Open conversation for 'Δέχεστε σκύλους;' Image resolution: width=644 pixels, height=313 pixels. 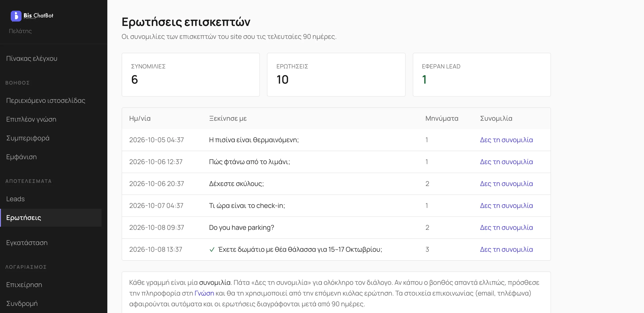[506, 184]
